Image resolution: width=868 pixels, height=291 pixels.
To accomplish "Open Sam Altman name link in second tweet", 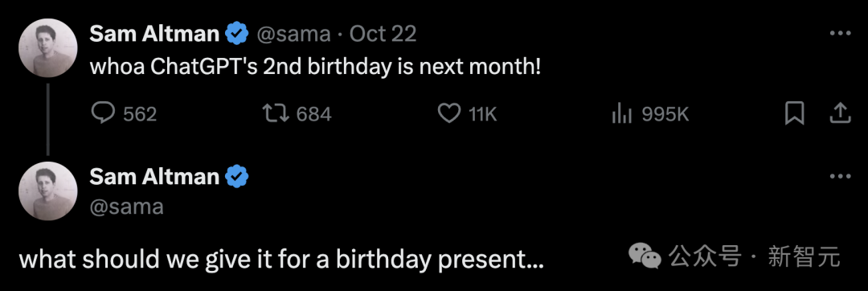I will click(154, 177).
